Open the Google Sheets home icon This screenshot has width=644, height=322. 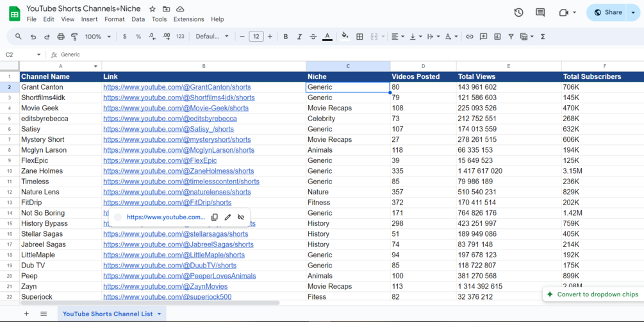14,13
